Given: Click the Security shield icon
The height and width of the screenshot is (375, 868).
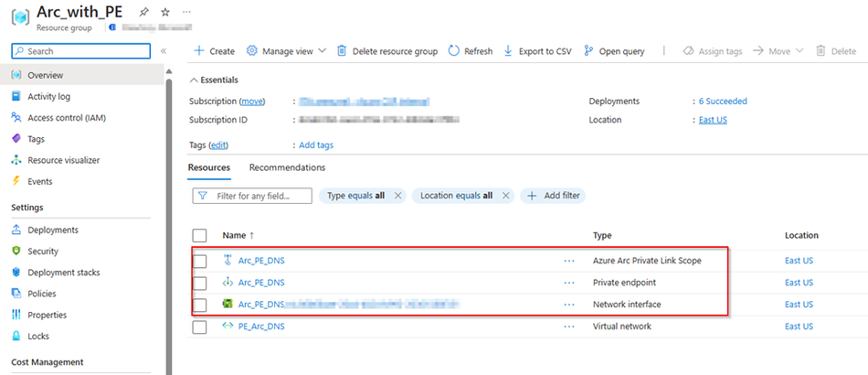Looking at the screenshot, I should click(x=16, y=251).
